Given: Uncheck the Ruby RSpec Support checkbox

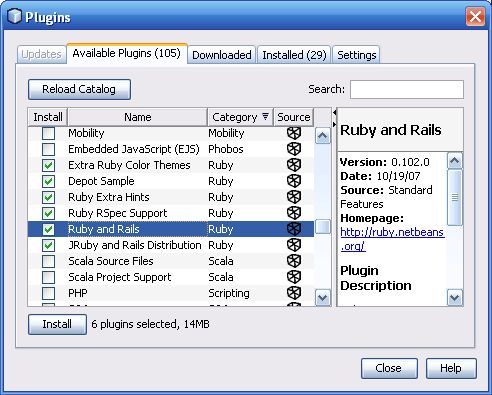Looking at the screenshot, I should pyautogui.click(x=48, y=213).
